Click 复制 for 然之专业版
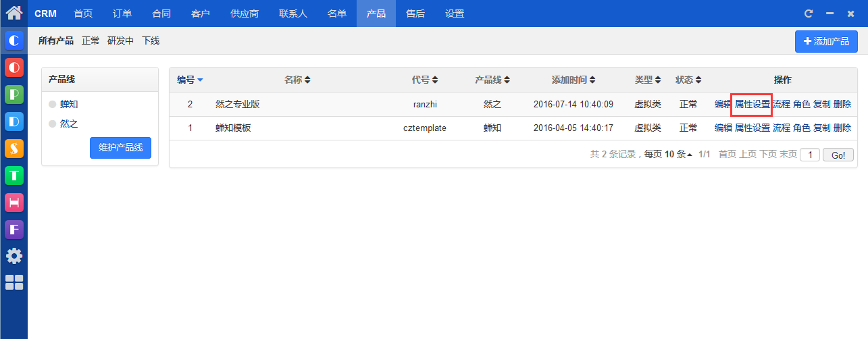 [x=822, y=104]
